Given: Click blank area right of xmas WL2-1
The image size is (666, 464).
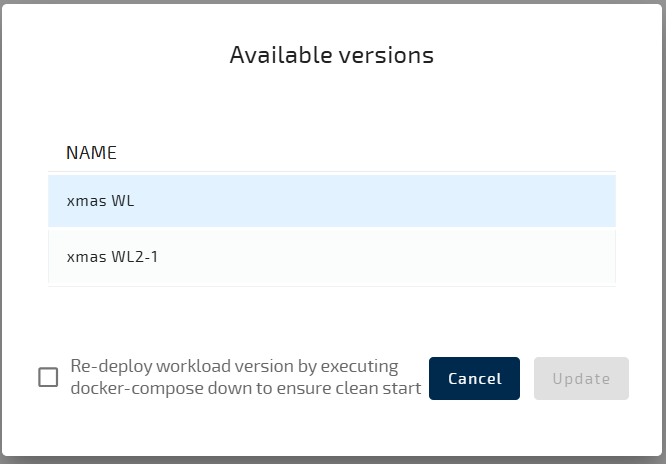Looking at the screenshot, I should (x=400, y=257).
